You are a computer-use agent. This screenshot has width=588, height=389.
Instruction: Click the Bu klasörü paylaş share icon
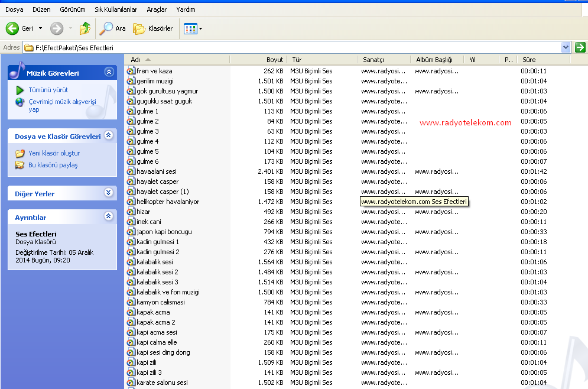click(20, 165)
